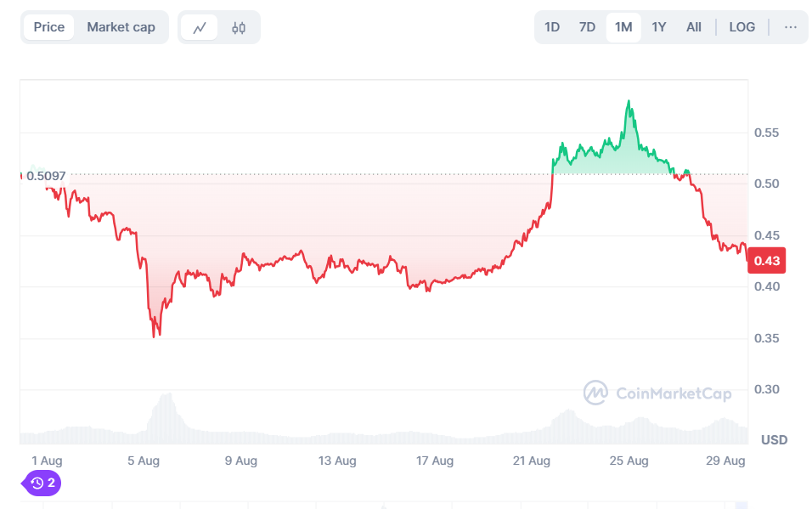
Task: Select the 1Y time range
Action: (x=659, y=27)
